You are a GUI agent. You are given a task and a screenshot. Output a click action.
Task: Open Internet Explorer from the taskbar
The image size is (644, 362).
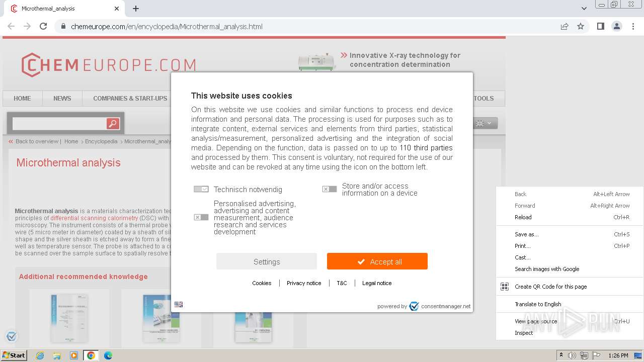pyautogui.click(x=40, y=355)
